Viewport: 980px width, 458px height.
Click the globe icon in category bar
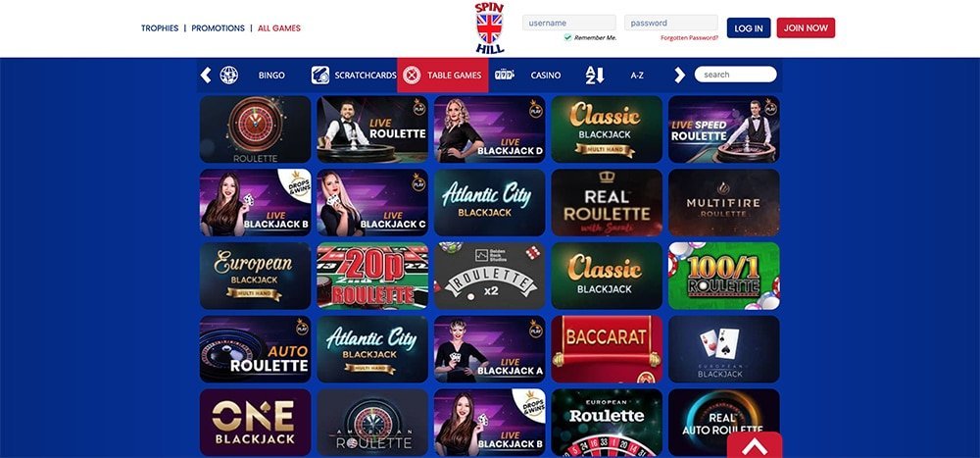228,76
